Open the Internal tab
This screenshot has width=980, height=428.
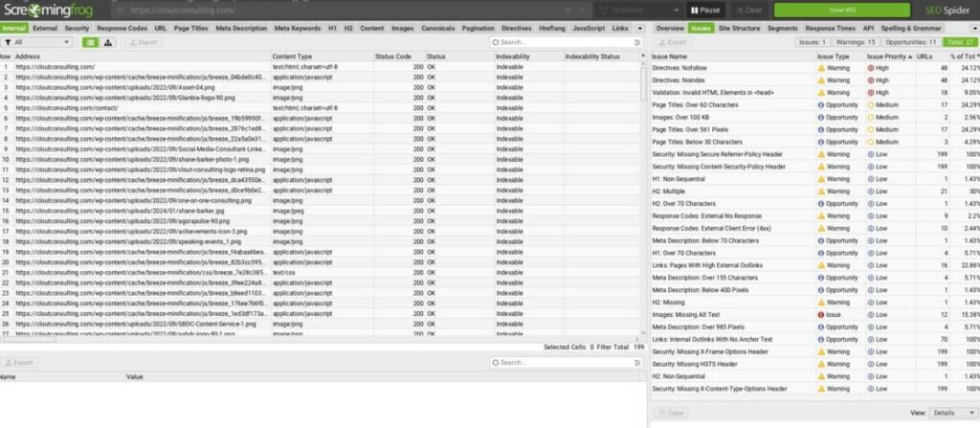13,29
